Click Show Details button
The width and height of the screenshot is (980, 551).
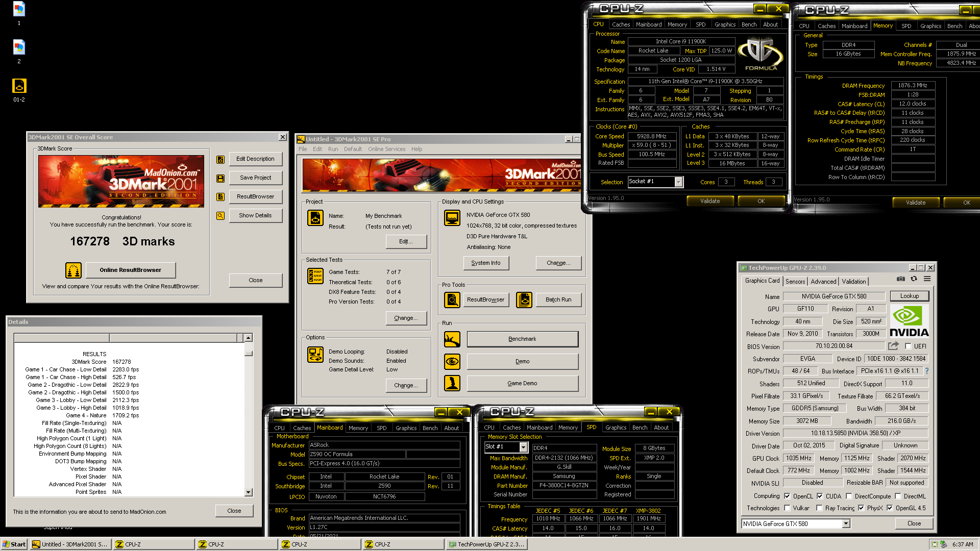(255, 216)
